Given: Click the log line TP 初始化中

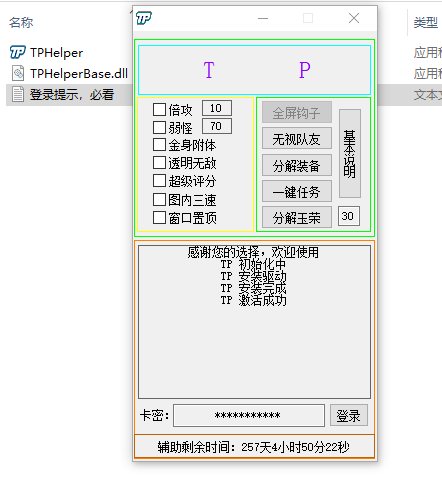Looking at the screenshot, I should [253, 264].
